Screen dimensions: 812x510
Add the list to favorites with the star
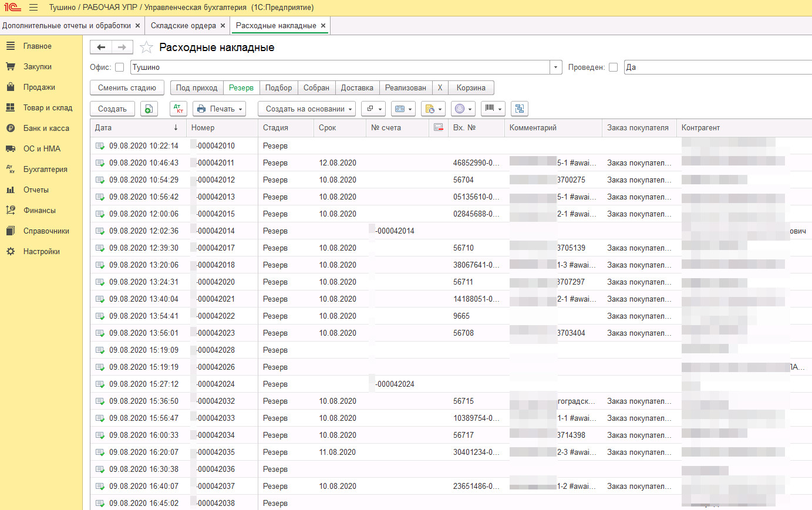pyautogui.click(x=146, y=48)
